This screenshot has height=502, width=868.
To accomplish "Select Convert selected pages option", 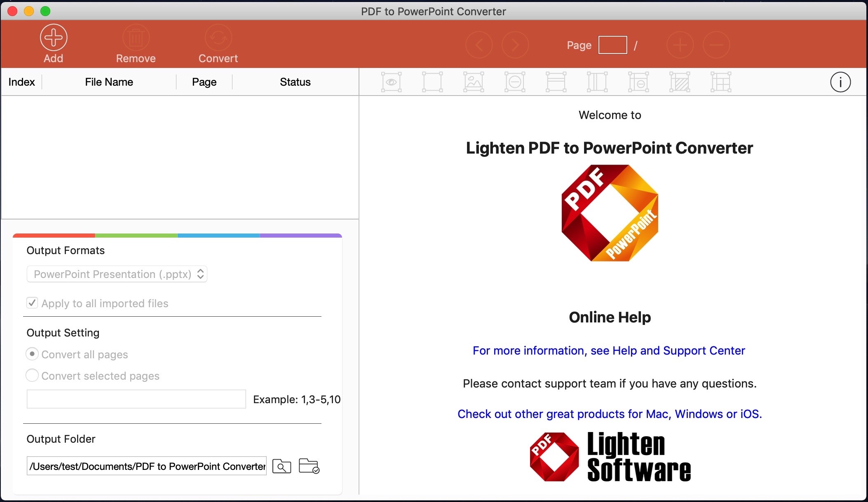I will tap(32, 376).
